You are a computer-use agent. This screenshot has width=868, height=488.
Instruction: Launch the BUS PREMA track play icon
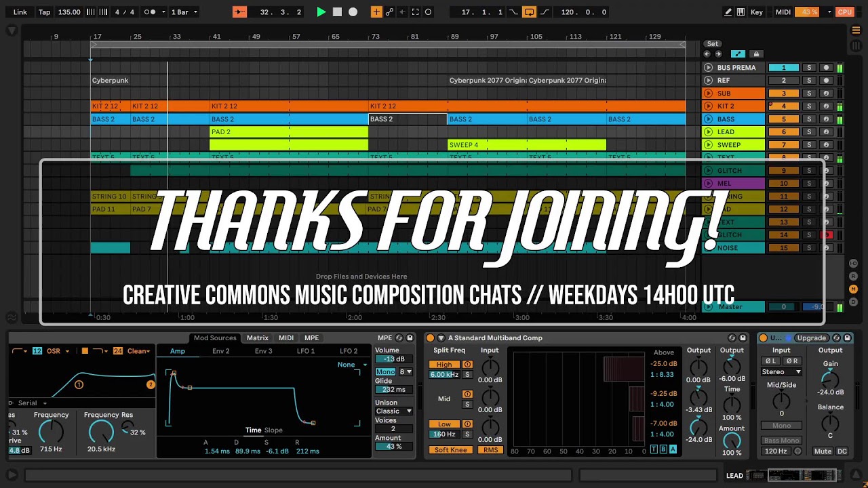click(x=709, y=68)
